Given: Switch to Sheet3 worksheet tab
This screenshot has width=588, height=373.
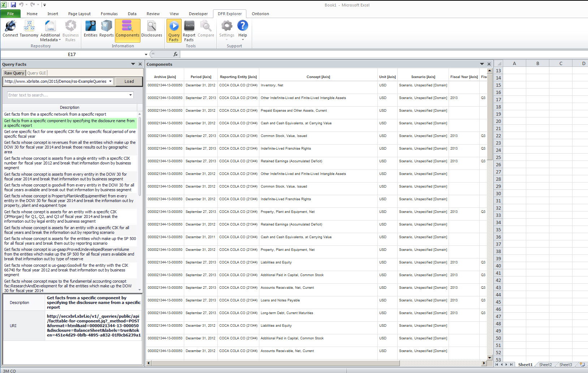Looking at the screenshot, I should click(x=566, y=365).
